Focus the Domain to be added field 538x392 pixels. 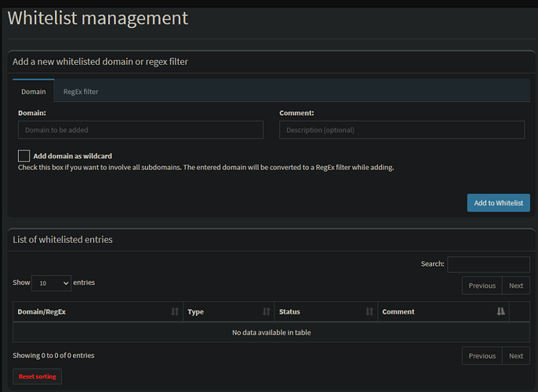140,130
